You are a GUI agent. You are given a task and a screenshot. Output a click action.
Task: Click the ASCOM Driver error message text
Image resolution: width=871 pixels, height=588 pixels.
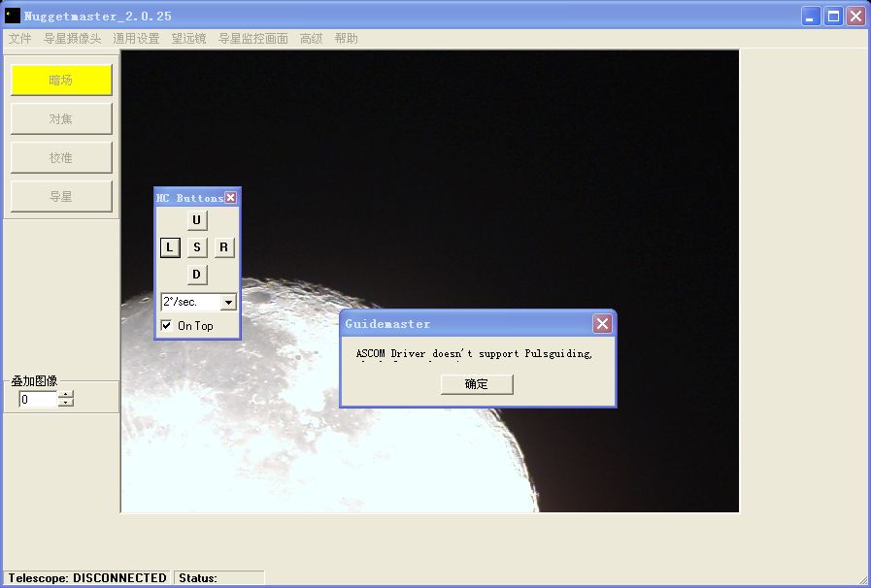[474, 354]
